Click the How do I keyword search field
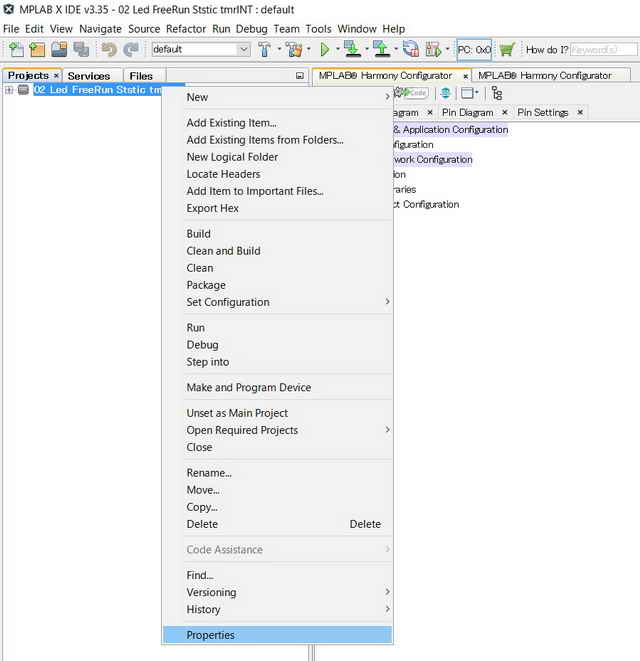Viewport: 640px width, 661px height. 604,50
